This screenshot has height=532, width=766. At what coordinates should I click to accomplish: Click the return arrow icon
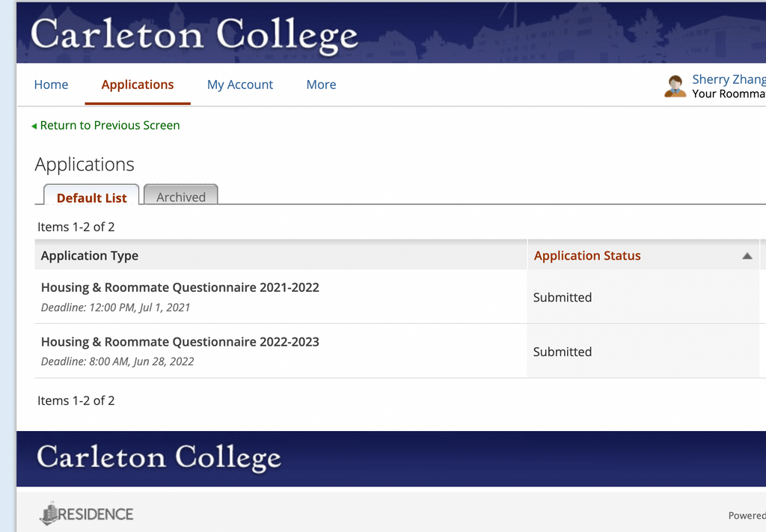pos(34,126)
